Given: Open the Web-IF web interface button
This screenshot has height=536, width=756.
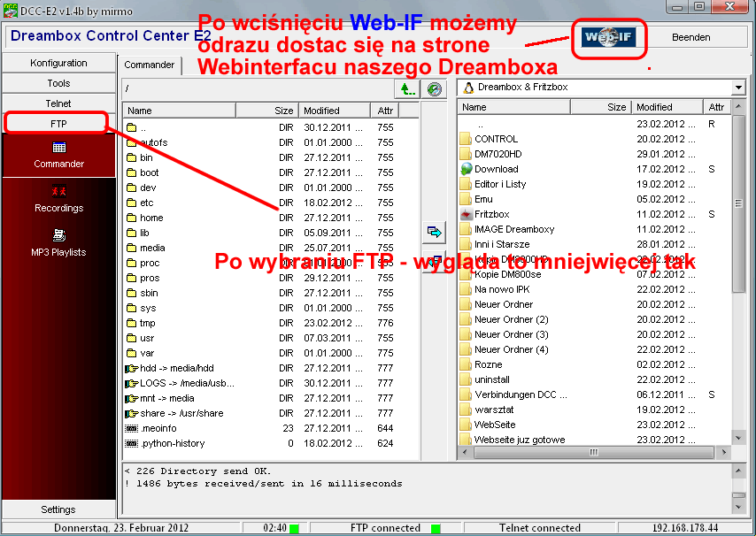Looking at the screenshot, I should point(609,38).
